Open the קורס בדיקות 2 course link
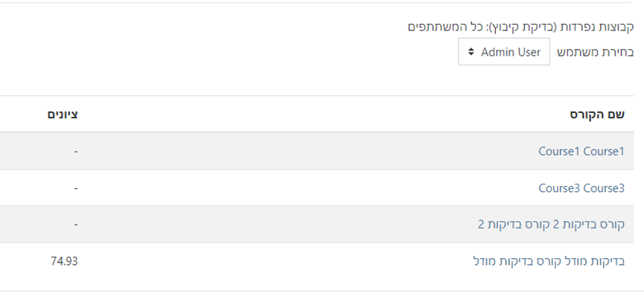The height and width of the screenshot is (299, 644). [x=551, y=224]
